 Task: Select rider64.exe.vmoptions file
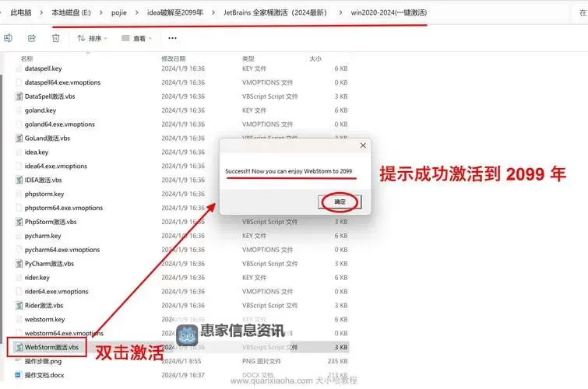(57, 292)
